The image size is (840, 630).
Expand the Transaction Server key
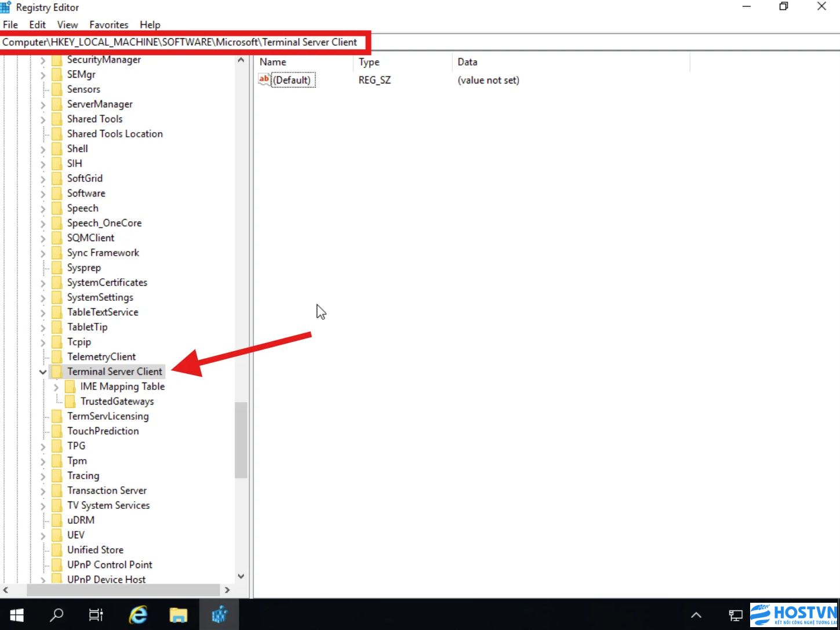click(x=43, y=491)
